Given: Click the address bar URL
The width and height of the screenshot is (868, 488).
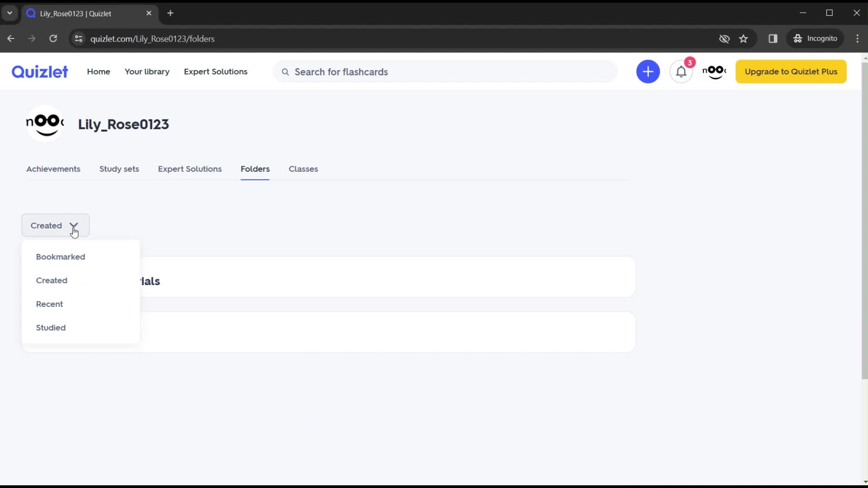Looking at the screenshot, I should (152, 38).
